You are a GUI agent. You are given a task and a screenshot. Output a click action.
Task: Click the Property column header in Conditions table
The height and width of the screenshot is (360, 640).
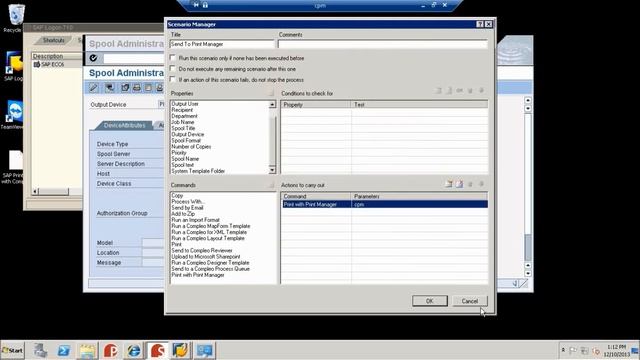[x=316, y=105]
